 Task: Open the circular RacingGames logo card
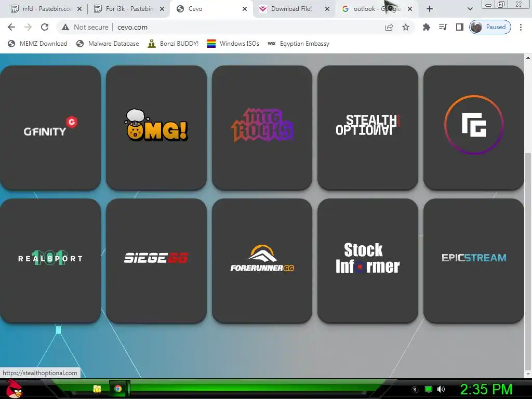(474, 128)
